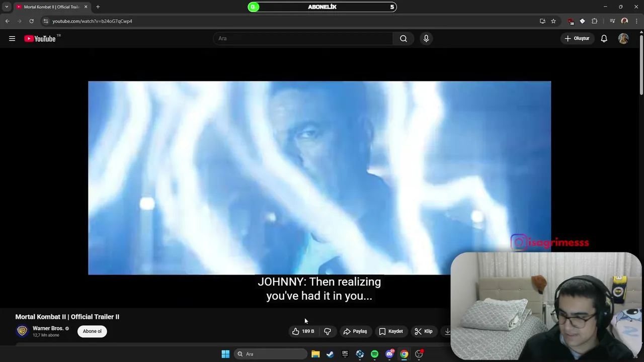Click the Klip clip button

[424, 331]
